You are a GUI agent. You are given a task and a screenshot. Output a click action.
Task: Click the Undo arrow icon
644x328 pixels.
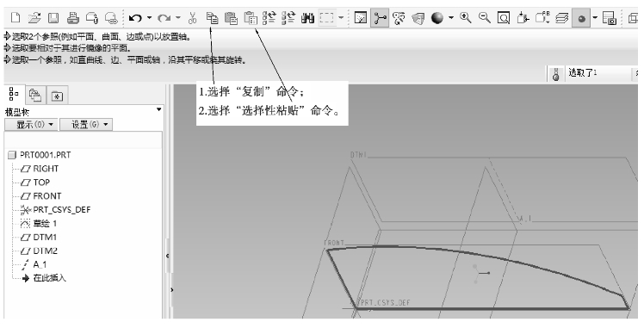[x=135, y=18]
